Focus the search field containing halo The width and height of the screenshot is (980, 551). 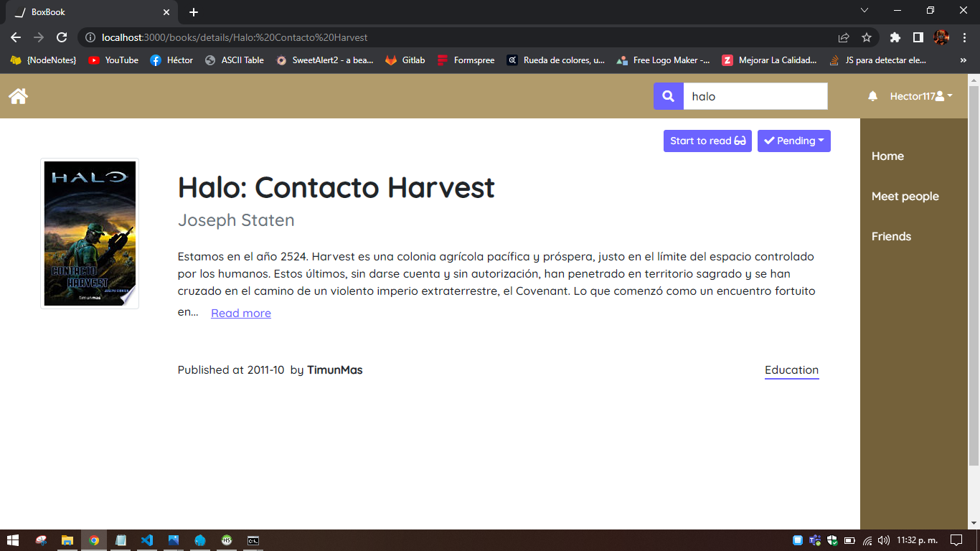(755, 96)
